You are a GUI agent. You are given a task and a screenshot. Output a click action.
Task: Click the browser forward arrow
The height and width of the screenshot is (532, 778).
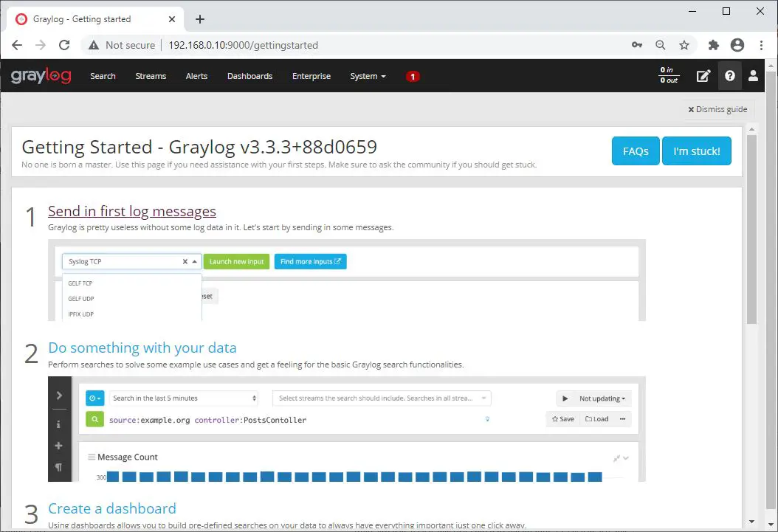coord(41,45)
